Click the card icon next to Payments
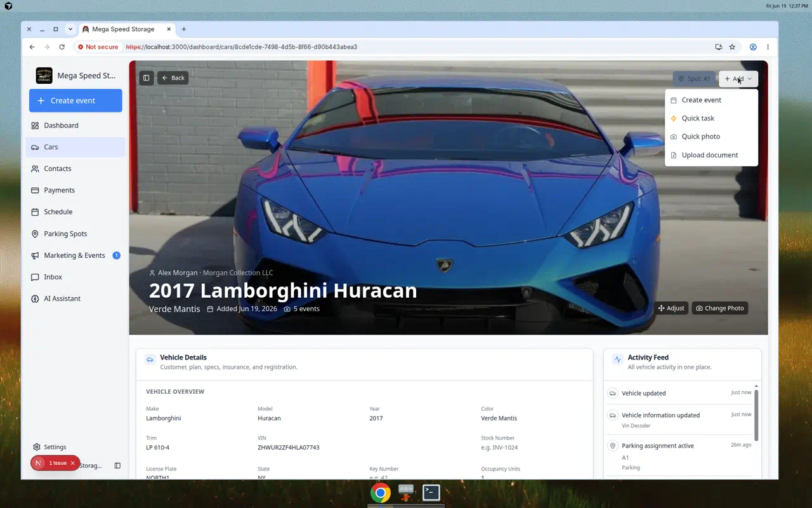Screen dimensions: 812x508 click(x=35, y=190)
